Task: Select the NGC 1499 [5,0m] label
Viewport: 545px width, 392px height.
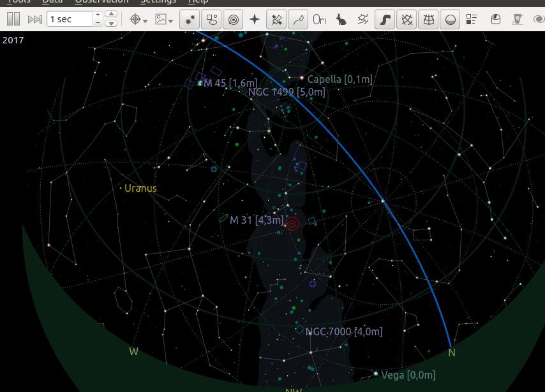Action: pyautogui.click(x=287, y=92)
